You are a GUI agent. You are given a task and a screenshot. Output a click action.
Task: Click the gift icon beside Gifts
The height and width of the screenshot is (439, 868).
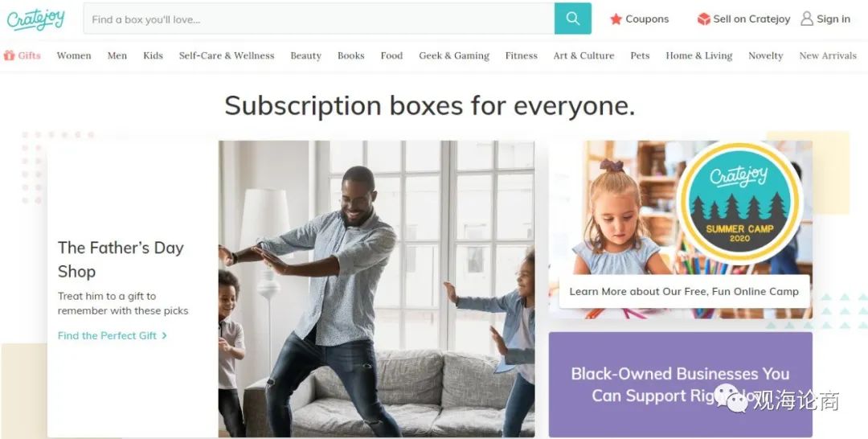click(9, 55)
